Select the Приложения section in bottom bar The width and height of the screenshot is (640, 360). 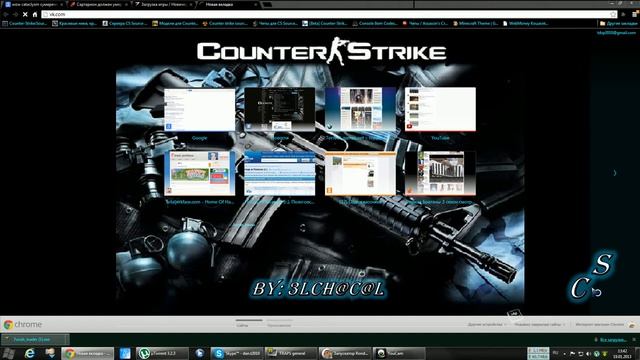[x=279, y=325]
